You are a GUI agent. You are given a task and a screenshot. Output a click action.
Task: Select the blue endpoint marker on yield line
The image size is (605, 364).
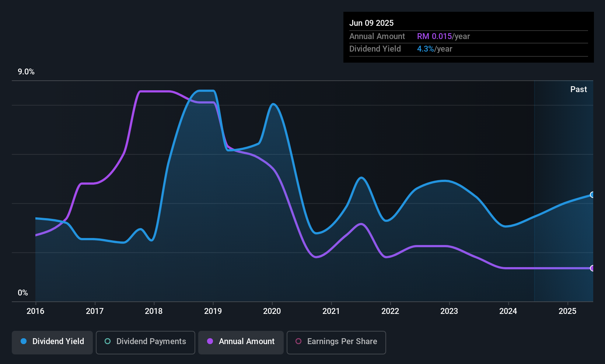click(x=592, y=195)
